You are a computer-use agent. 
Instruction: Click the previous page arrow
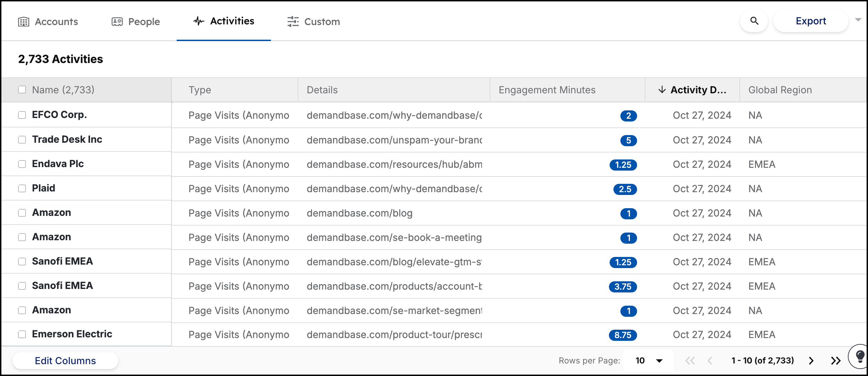(710, 361)
